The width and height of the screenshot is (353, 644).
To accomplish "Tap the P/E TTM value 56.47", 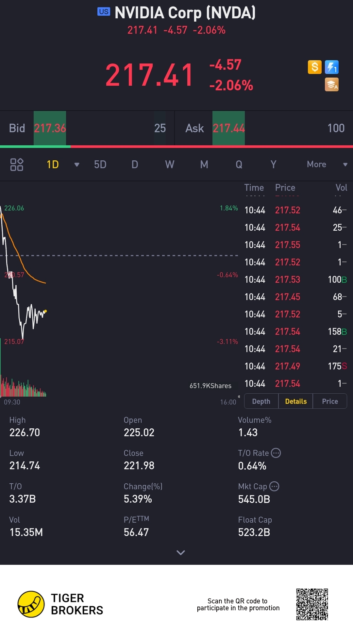I will click(136, 532).
